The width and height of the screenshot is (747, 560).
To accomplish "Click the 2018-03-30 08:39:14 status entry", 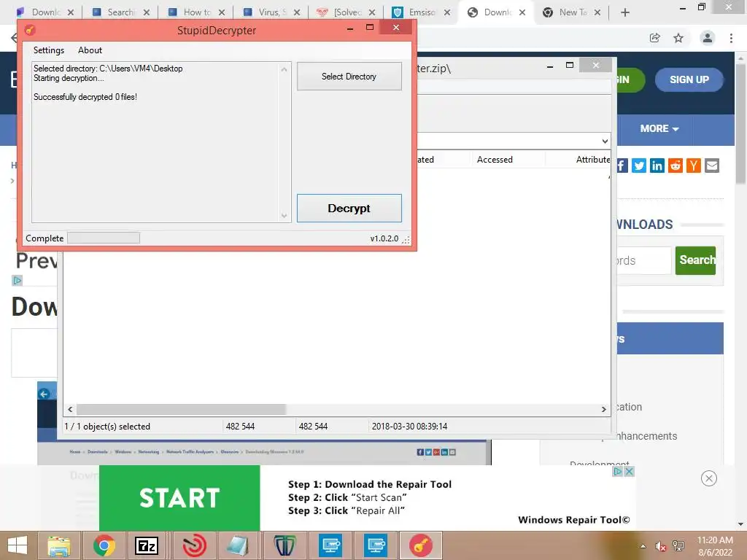I will point(409,426).
